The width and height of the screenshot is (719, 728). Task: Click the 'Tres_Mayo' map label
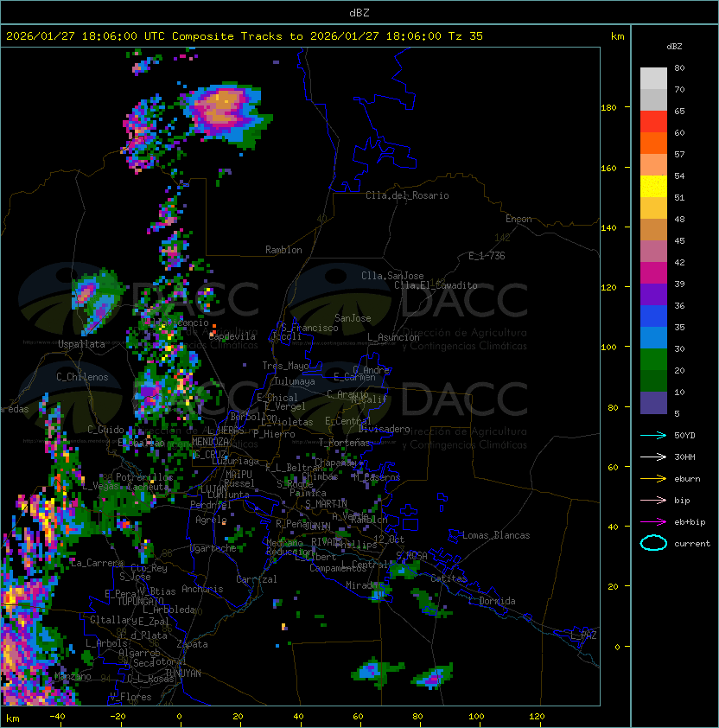pyautogui.click(x=285, y=366)
